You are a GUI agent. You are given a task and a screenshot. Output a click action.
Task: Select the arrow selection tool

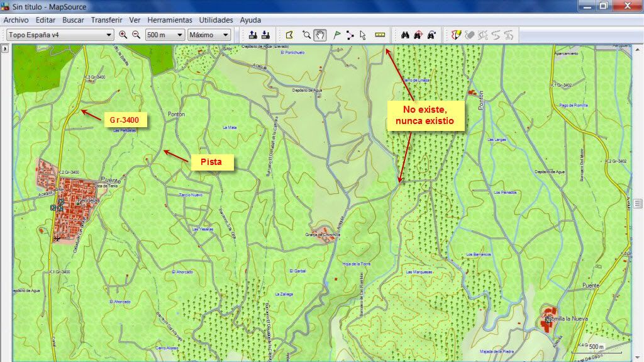pyautogui.click(x=363, y=35)
